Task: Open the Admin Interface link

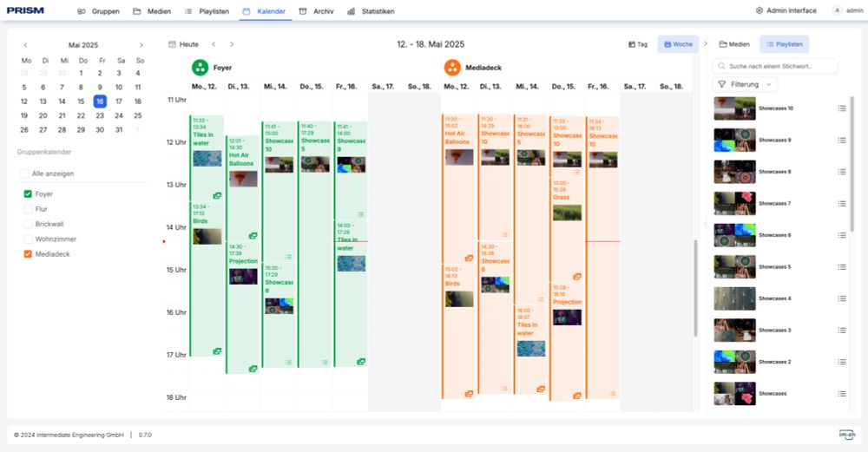Action: click(x=786, y=10)
